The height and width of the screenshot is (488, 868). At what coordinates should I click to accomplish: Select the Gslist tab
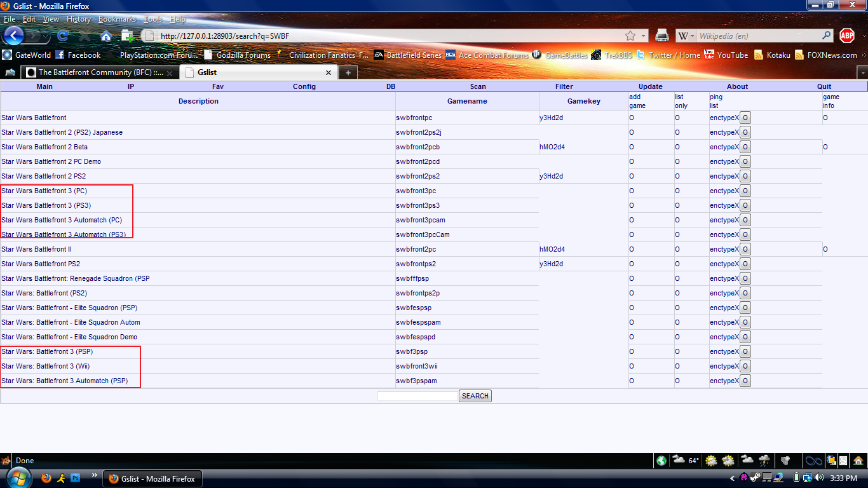click(259, 72)
